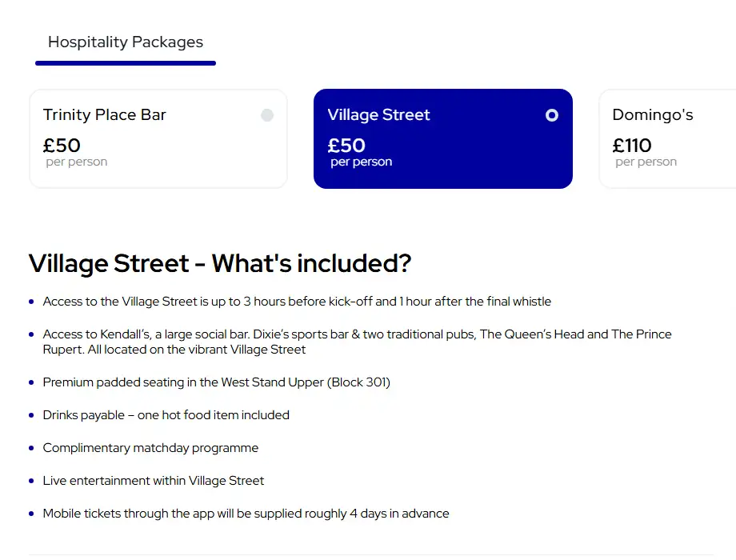Select the Trinity Place Bar radio button

[x=267, y=115]
